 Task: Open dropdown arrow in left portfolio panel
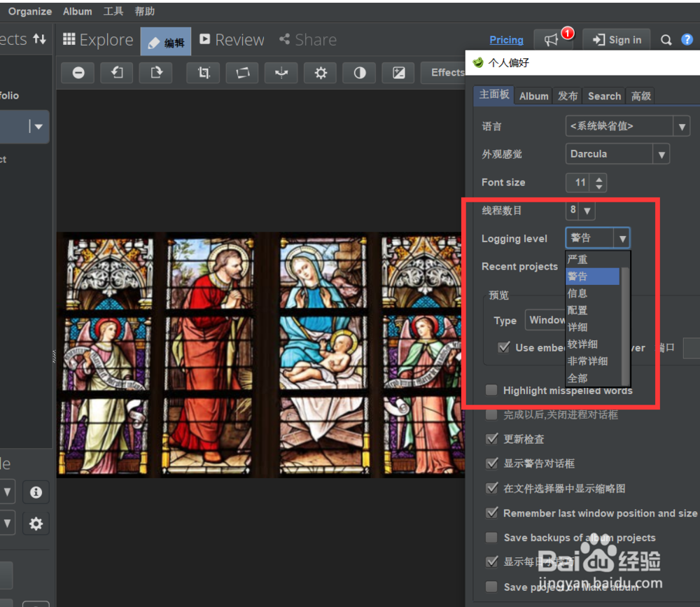[38, 127]
